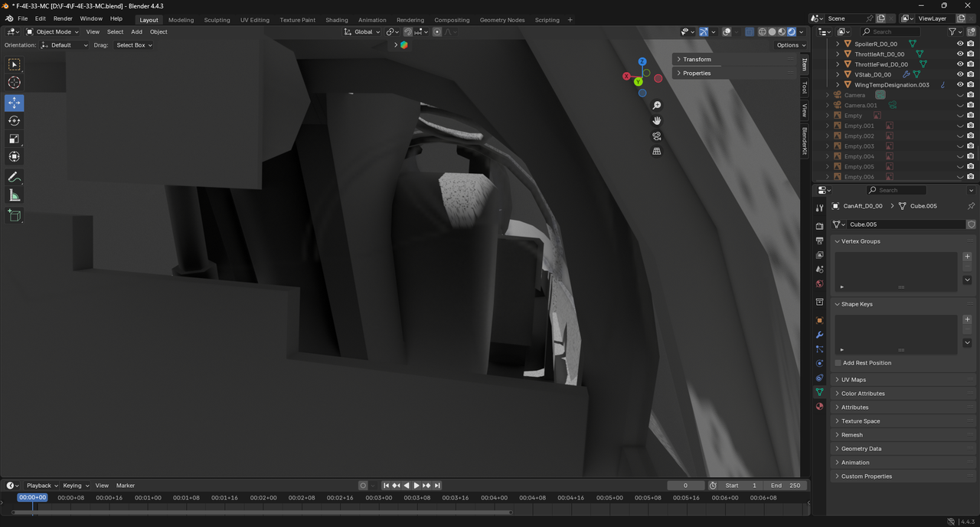Add a new vertex group
Screen dimensions: 980x527
967,257
